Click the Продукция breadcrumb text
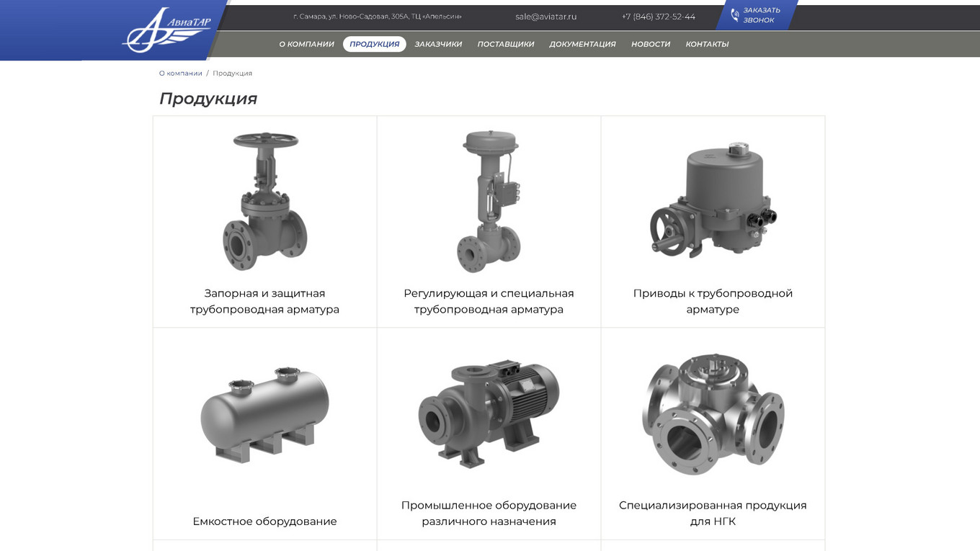 point(232,73)
